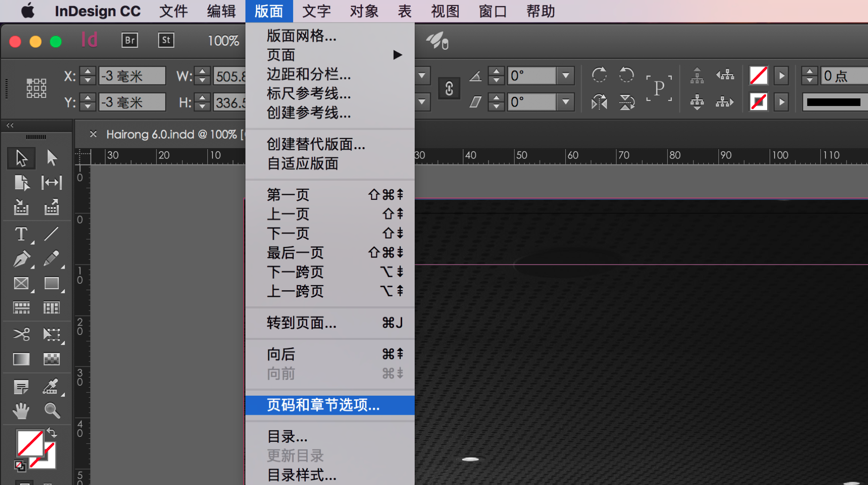
Task: Flip vertical icon in control panel
Action: click(x=626, y=102)
